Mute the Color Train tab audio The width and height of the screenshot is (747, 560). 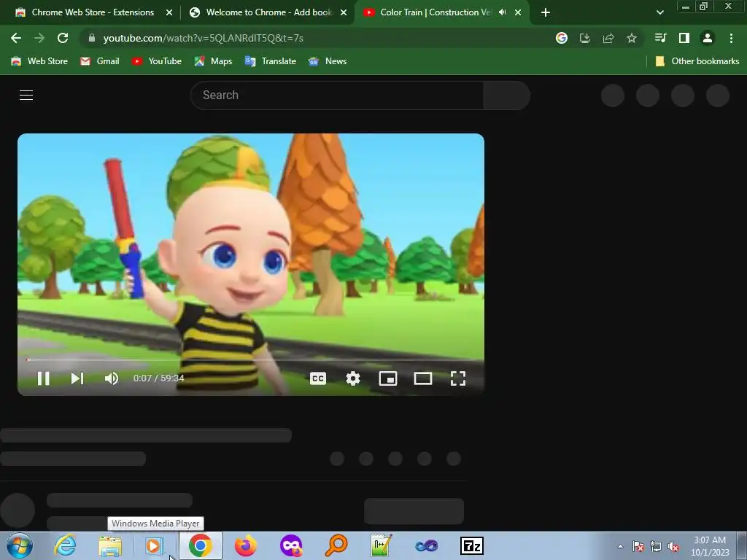click(502, 12)
